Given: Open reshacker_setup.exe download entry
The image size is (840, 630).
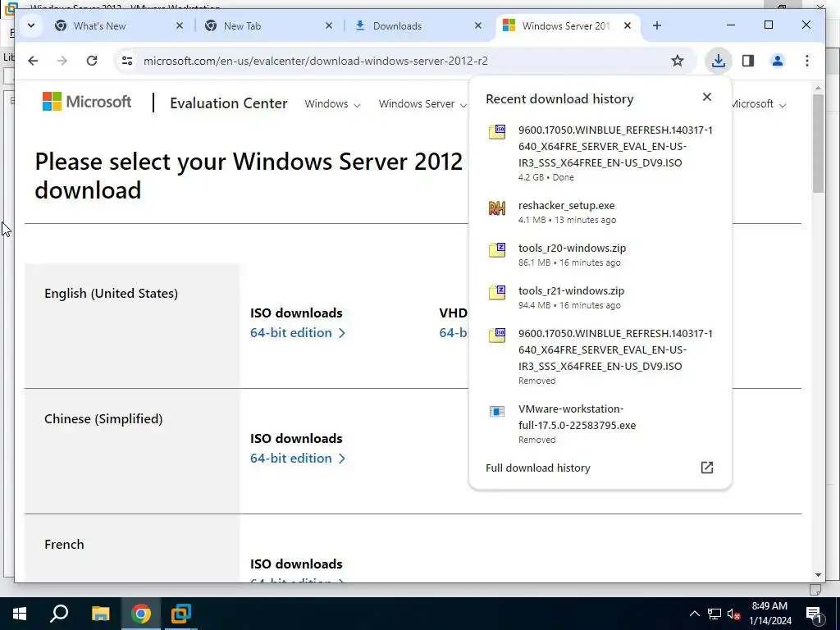Looking at the screenshot, I should (x=600, y=212).
